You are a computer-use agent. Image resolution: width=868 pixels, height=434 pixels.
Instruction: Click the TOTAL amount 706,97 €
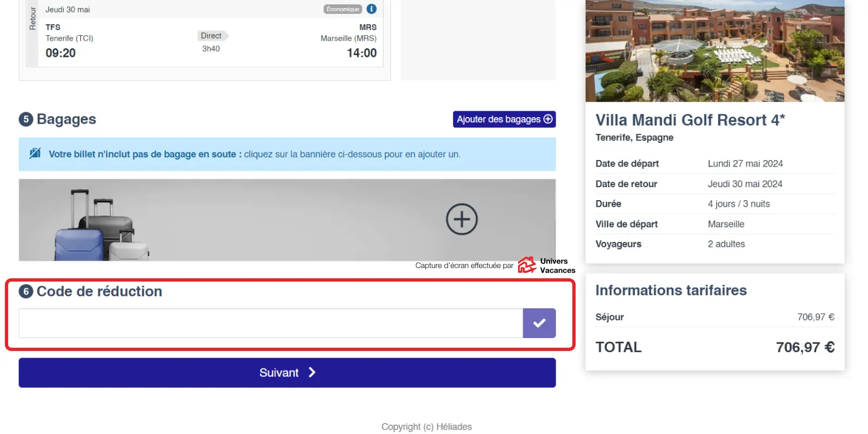click(x=805, y=347)
